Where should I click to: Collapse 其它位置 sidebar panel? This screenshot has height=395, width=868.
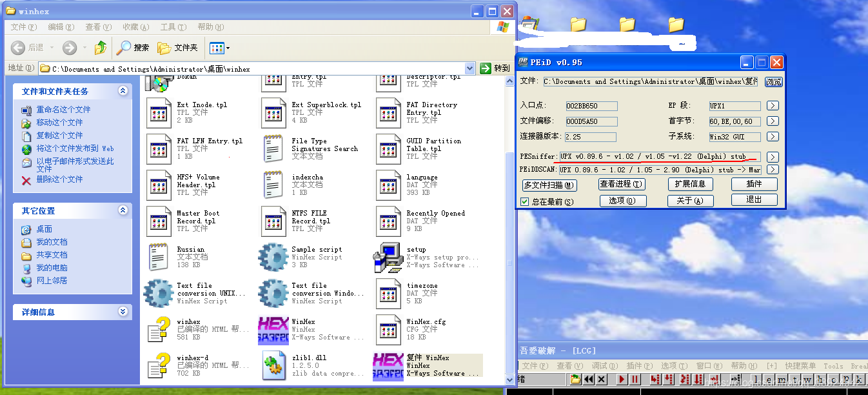point(123,210)
